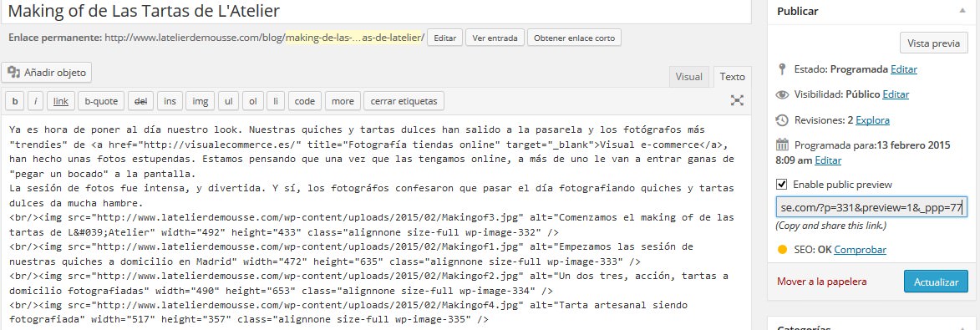
Task: Click the img quicktag button
Action: coord(200,100)
